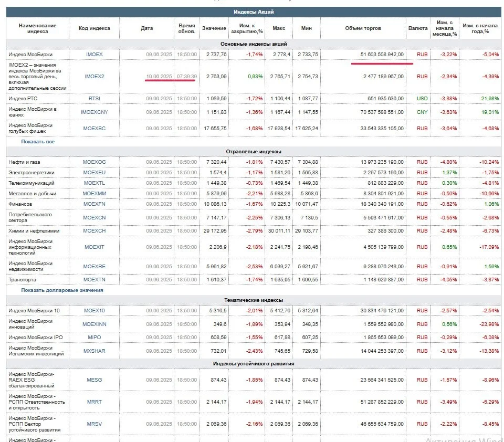Click IMOEX2 date 10.06.2025
The height and width of the screenshot is (442, 504).
[x=159, y=77]
